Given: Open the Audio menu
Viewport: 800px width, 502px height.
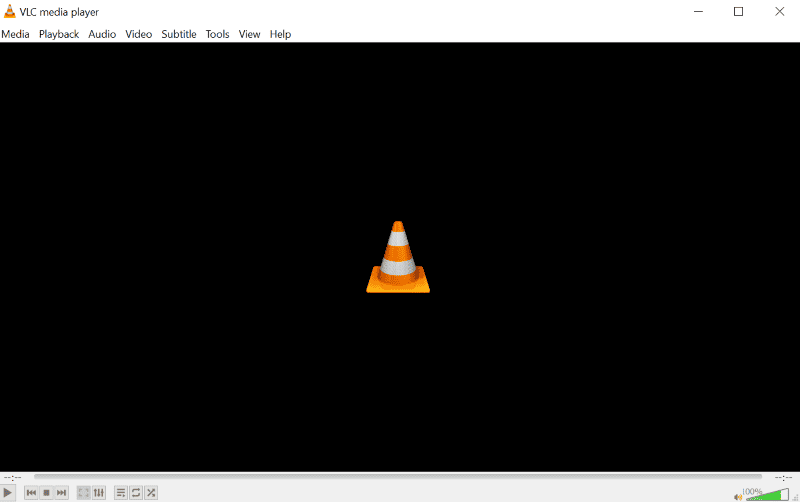Looking at the screenshot, I should click(102, 34).
